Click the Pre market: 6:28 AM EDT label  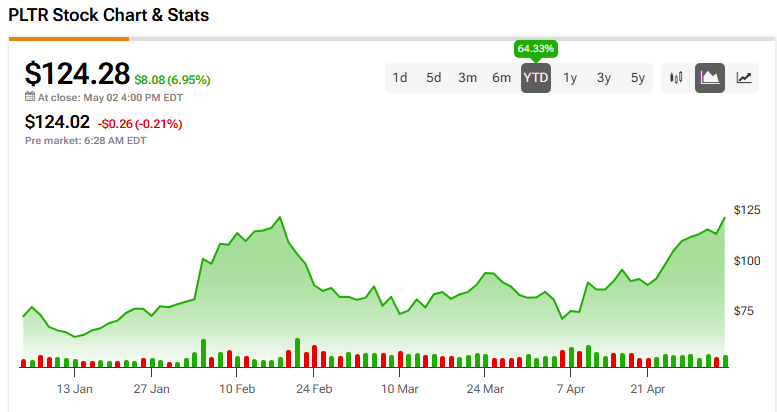86,141
